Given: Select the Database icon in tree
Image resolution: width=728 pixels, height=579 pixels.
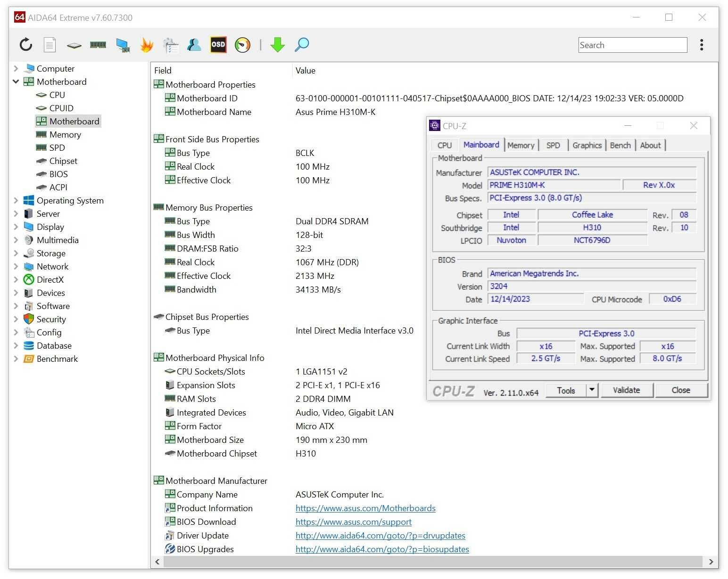Looking at the screenshot, I should point(29,345).
